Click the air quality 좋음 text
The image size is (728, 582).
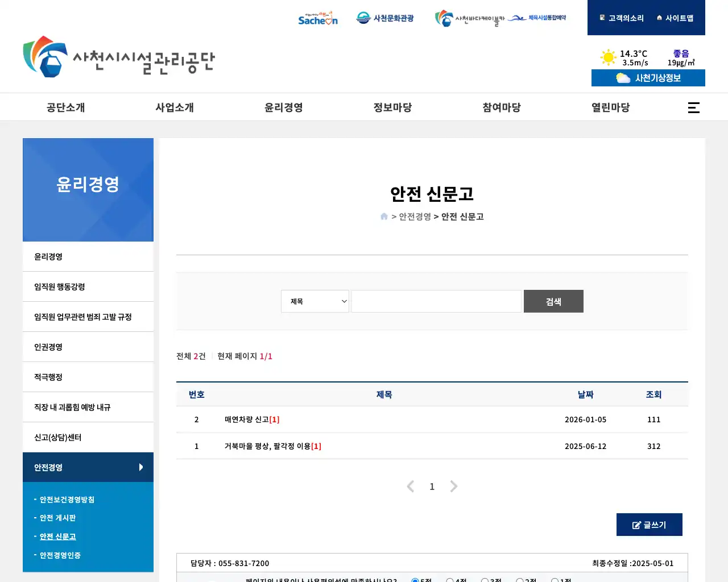click(681, 53)
